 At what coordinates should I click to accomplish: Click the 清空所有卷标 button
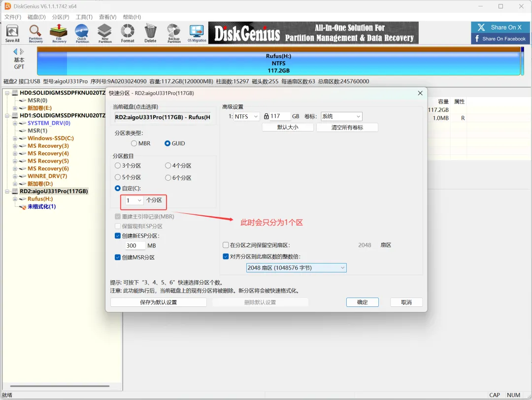[x=347, y=127]
